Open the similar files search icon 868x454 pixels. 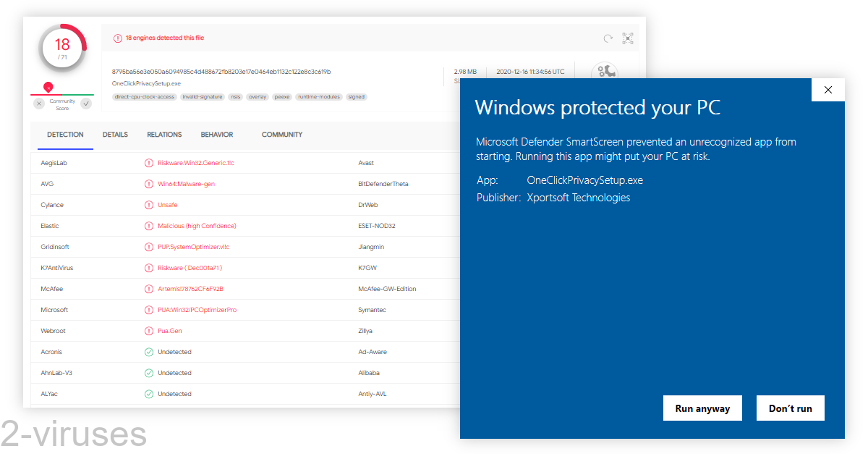pyautogui.click(x=627, y=38)
